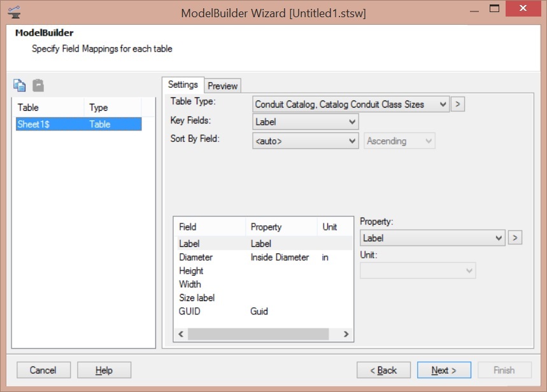Select the GUID field row

tap(265, 311)
